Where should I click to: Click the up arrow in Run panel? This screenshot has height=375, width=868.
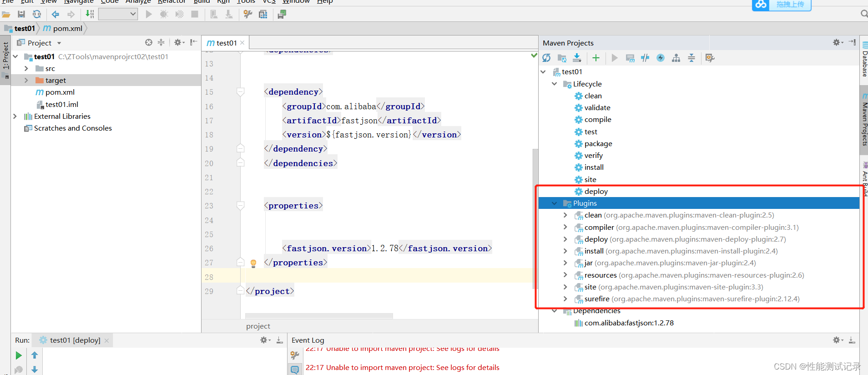pyautogui.click(x=35, y=355)
